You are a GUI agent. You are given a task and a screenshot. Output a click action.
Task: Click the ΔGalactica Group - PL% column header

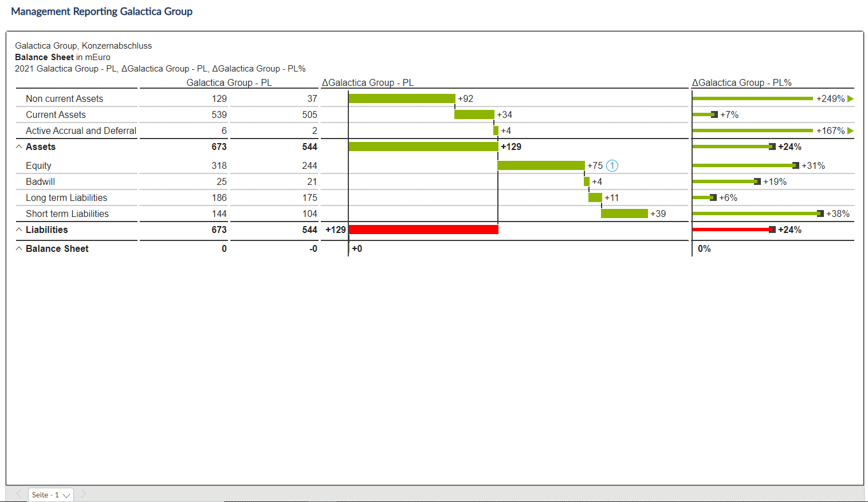742,82
